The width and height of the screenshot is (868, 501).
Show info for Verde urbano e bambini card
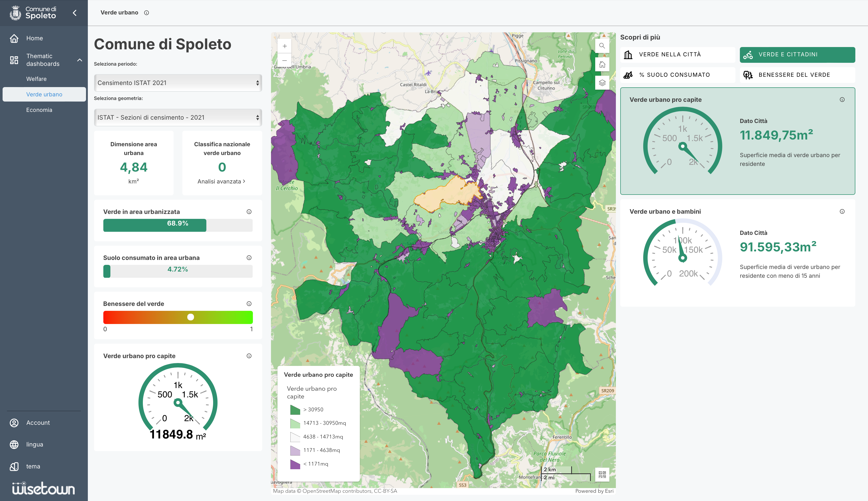842,211
